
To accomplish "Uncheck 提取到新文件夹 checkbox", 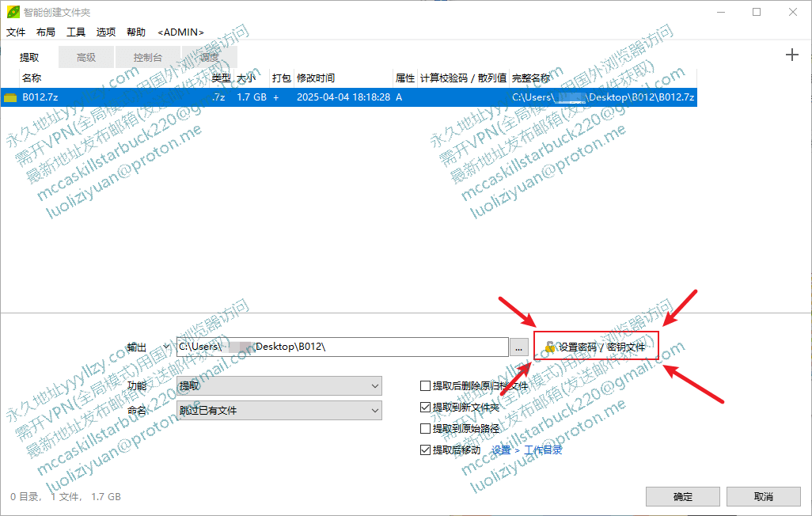I will (425, 408).
